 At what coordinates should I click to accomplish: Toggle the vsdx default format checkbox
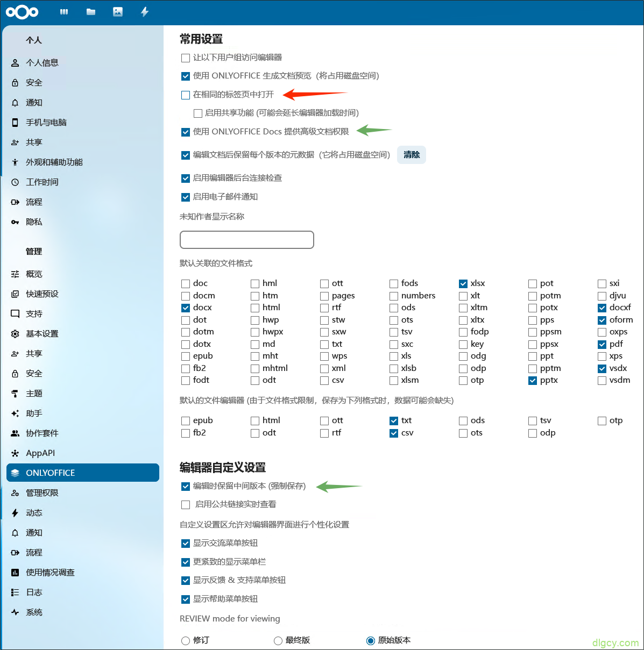point(602,369)
